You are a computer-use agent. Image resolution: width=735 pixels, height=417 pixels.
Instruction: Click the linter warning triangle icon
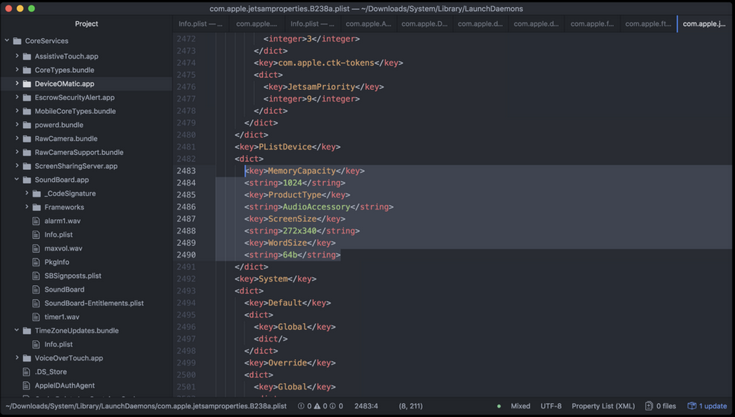[317, 406]
